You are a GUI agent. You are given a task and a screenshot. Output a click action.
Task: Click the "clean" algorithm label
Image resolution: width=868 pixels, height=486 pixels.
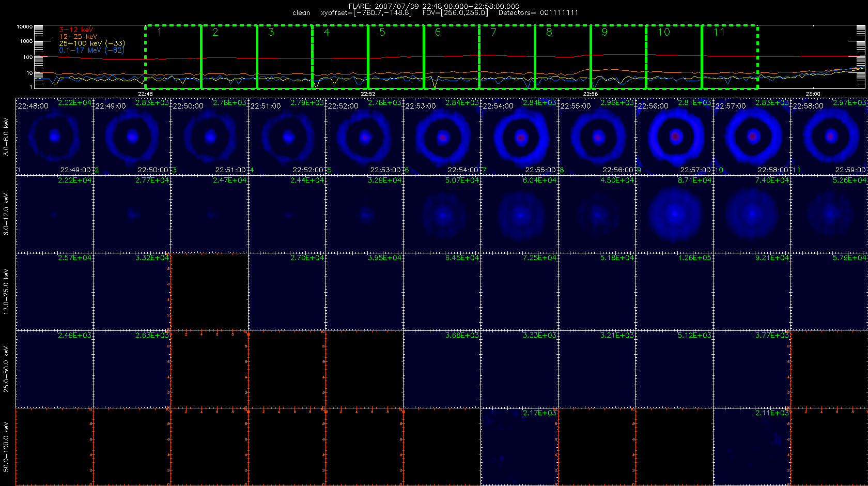tap(301, 13)
